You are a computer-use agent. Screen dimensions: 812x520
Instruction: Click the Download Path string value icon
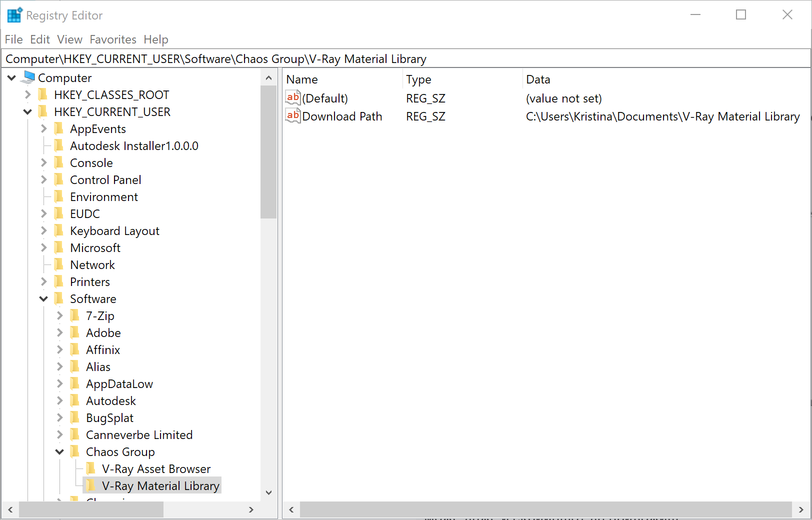(x=292, y=116)
